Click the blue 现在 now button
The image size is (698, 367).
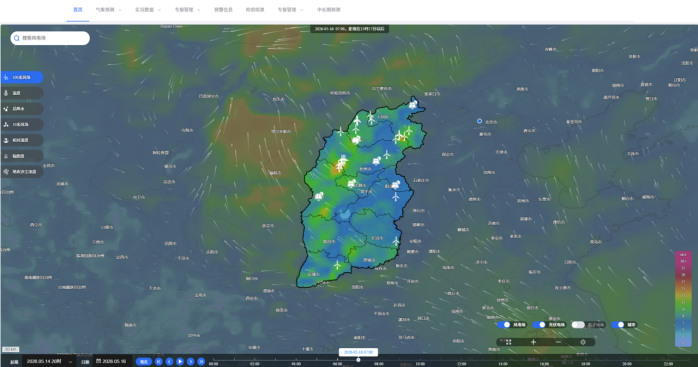pos(144,362)
